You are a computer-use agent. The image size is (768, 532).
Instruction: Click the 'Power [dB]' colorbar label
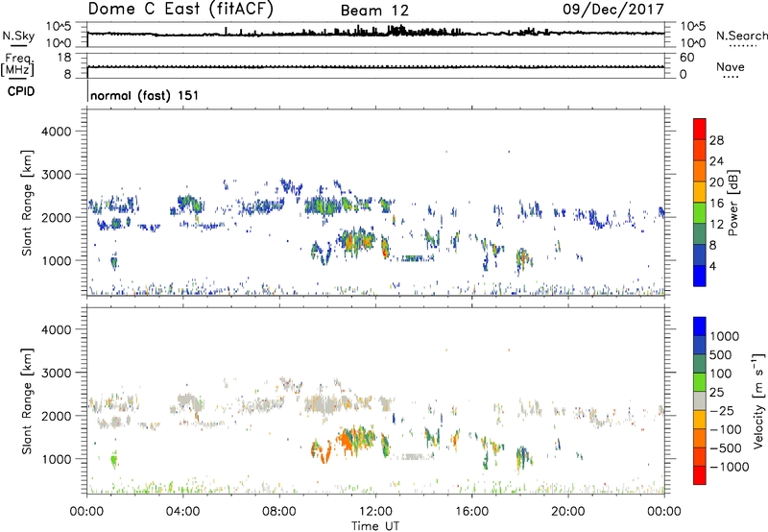732,203
